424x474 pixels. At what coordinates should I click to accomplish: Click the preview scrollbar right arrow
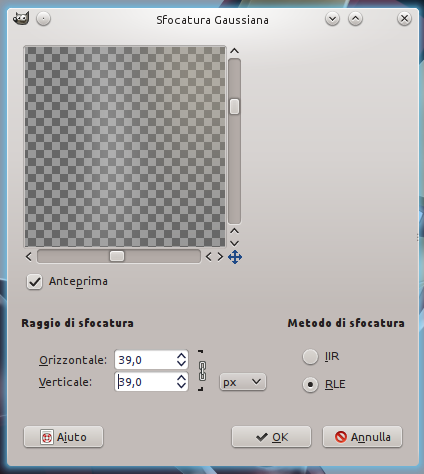(x=220, y=257)
